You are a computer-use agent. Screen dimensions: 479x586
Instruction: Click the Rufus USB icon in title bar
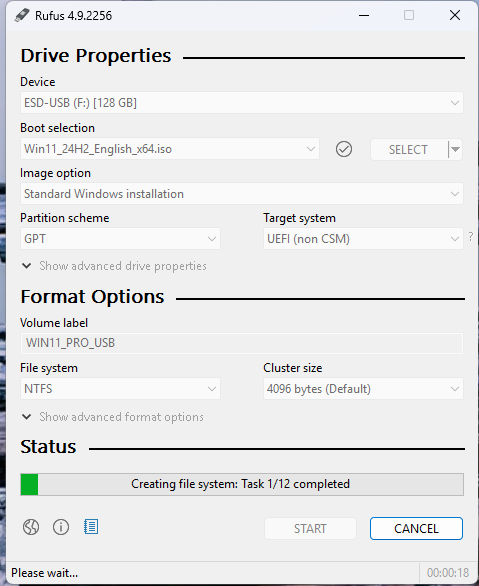pyautogui.click(x=22, y=15)
